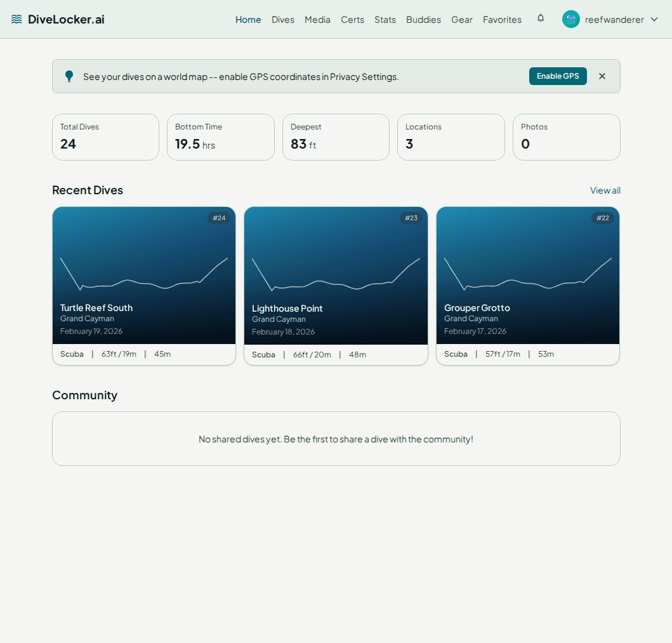The image size is (672, 643).
Task: Click the depth profile of Grouper Grotto
Action: pyautogui.click(x=528, y=274)
